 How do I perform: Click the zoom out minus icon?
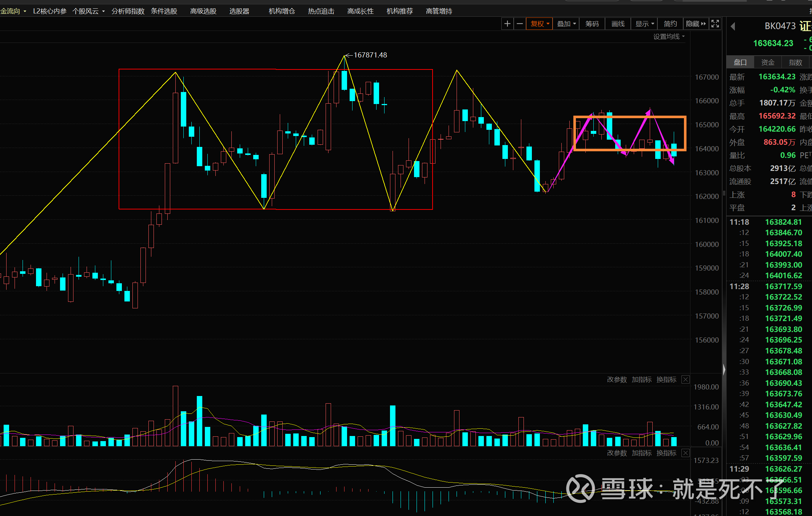pyautogui.click(x=520, y=24)
